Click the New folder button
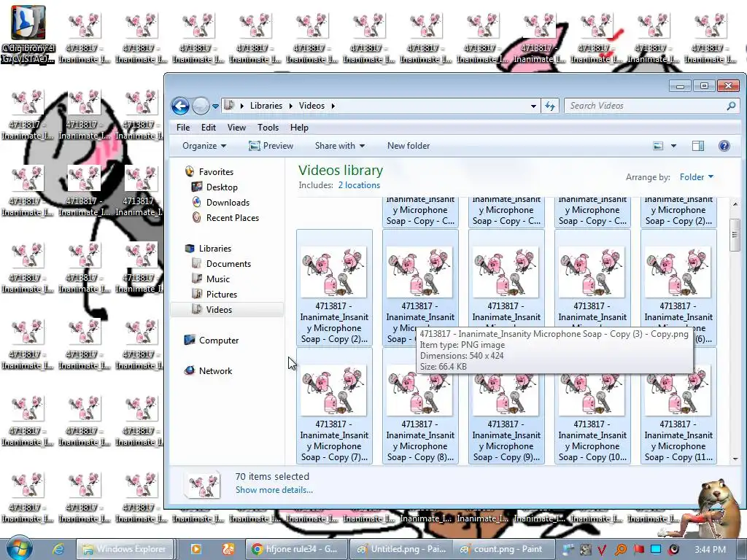This screenshot has width=747, height=560. (409, 146)
